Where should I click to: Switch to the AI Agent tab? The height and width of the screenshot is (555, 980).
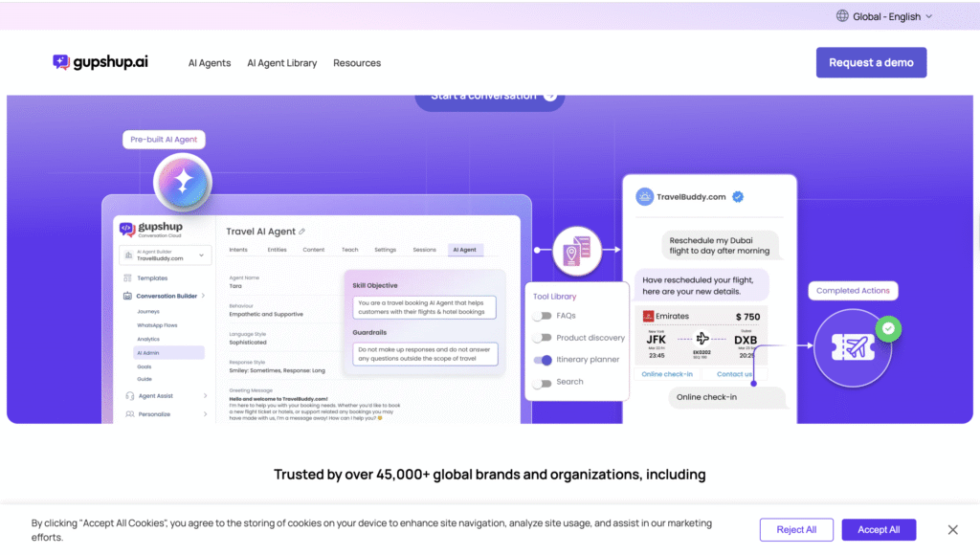465,250
